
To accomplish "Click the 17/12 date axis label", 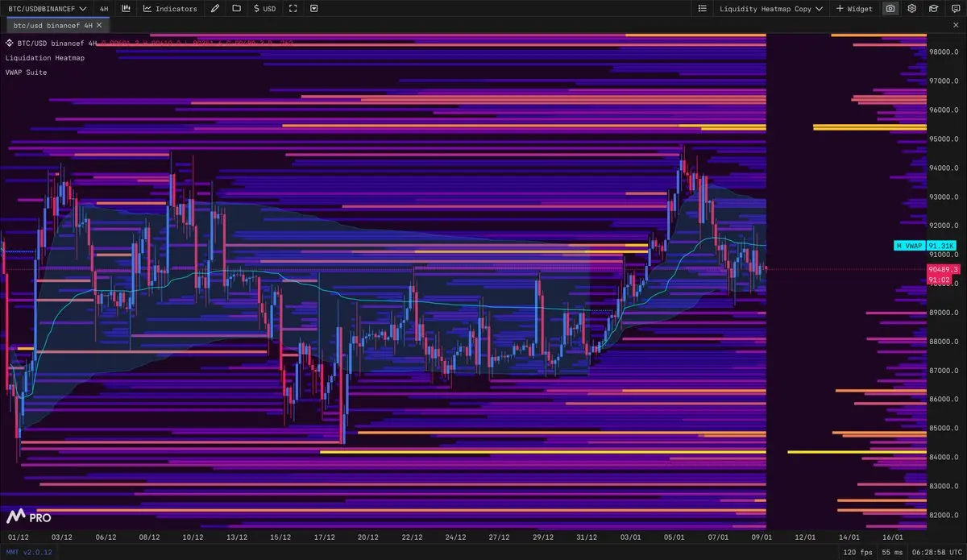I will [x=324, y=537].
